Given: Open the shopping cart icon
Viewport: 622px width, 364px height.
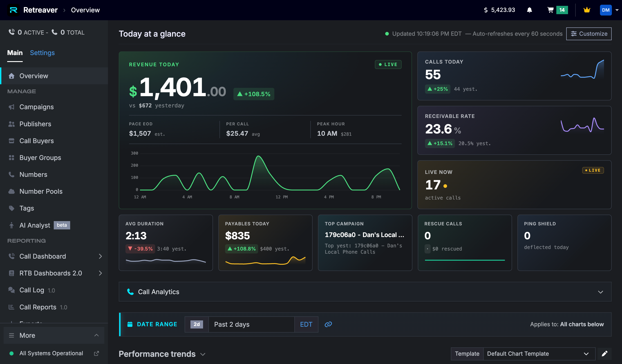Looking at the screenshot, I should 550,10.
